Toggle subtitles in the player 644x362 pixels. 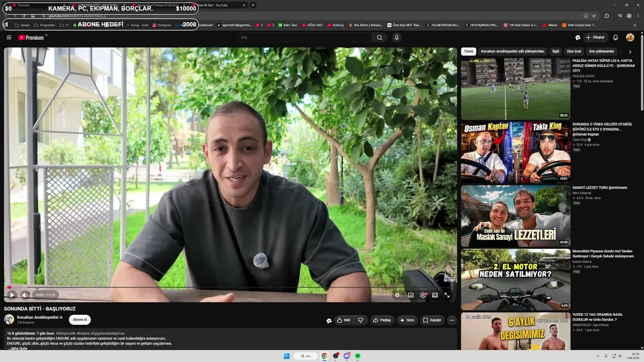click(x=411, y=295)
